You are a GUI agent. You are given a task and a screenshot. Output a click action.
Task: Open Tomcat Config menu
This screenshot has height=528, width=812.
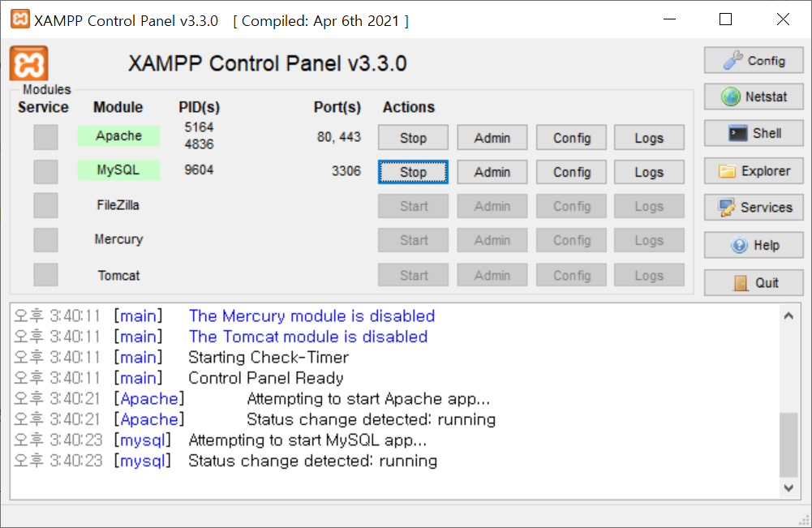(571, 276)
